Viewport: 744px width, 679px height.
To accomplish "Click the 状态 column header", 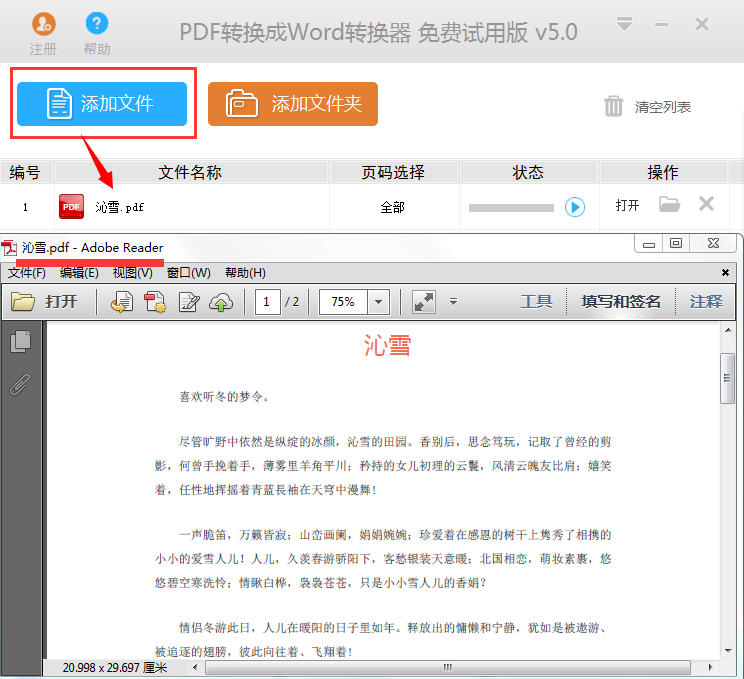I will click(x=528, y=172).
